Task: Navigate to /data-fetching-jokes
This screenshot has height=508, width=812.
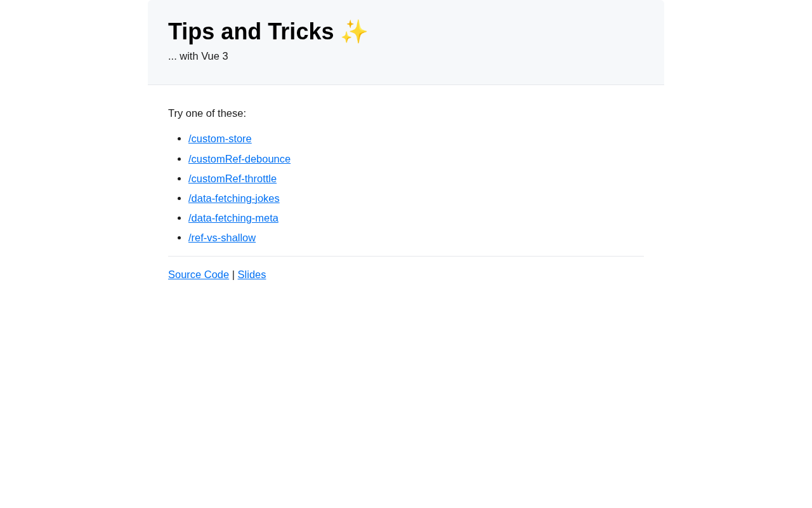Action: pyautogui.click(x=233, y=198)
